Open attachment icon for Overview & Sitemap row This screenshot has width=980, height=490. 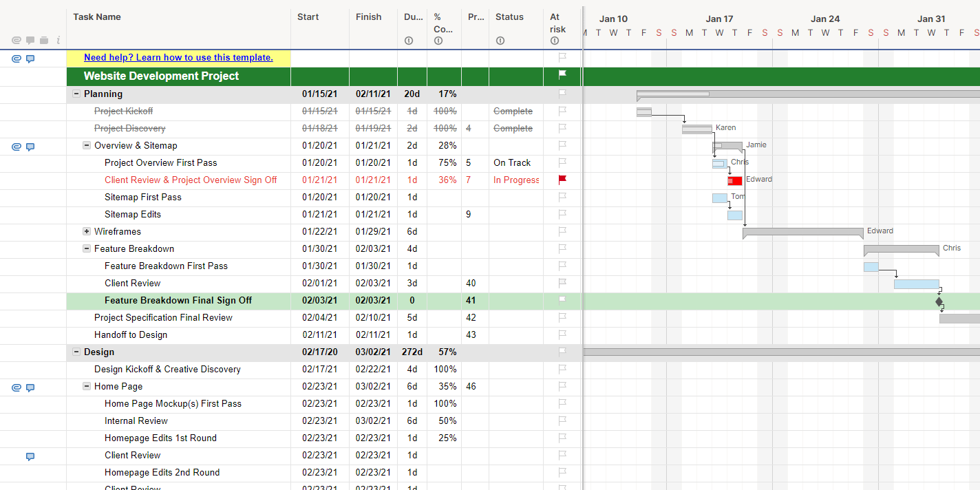click(x=17, y=146)
